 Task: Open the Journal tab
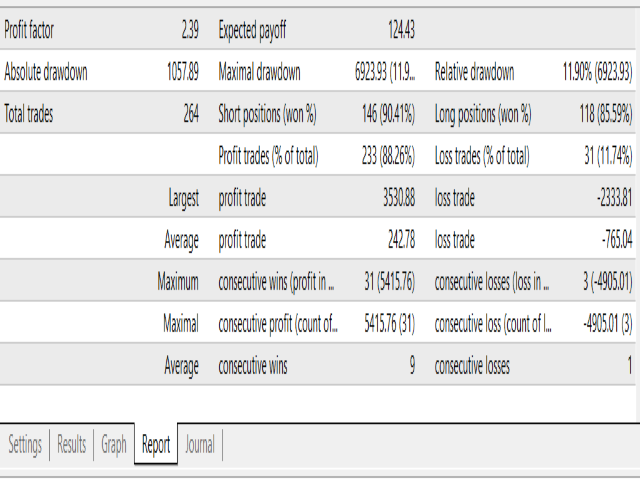(x=200, y=445)
